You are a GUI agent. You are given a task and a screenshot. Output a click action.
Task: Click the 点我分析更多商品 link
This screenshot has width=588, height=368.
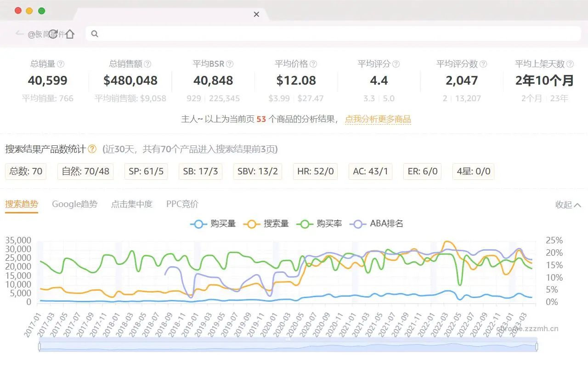(x=378, y=119)
